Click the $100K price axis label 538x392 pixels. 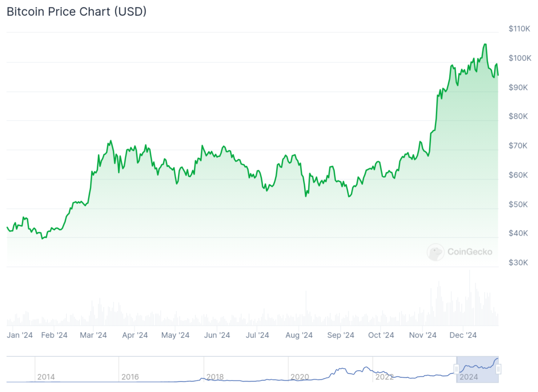click(x=520, y=58)
